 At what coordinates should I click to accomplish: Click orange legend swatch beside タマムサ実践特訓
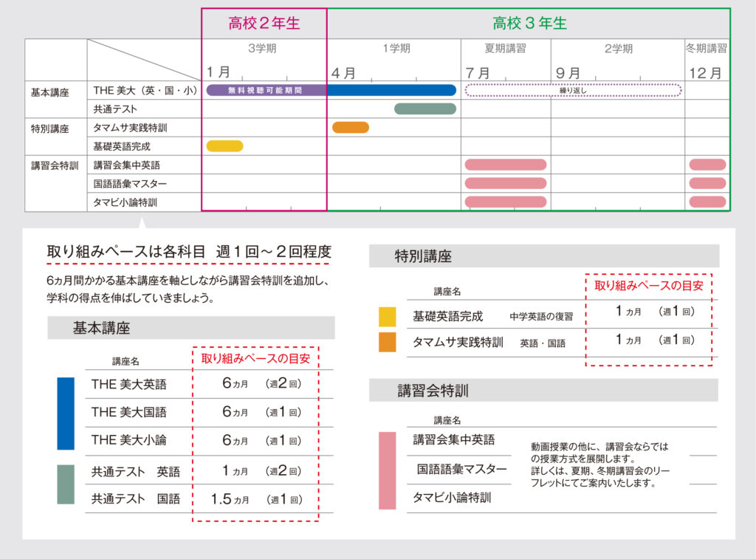[387, 343]
